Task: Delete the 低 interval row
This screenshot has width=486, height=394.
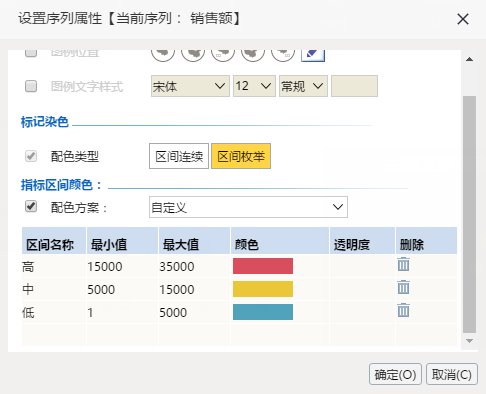Action: tap(403, 310)
